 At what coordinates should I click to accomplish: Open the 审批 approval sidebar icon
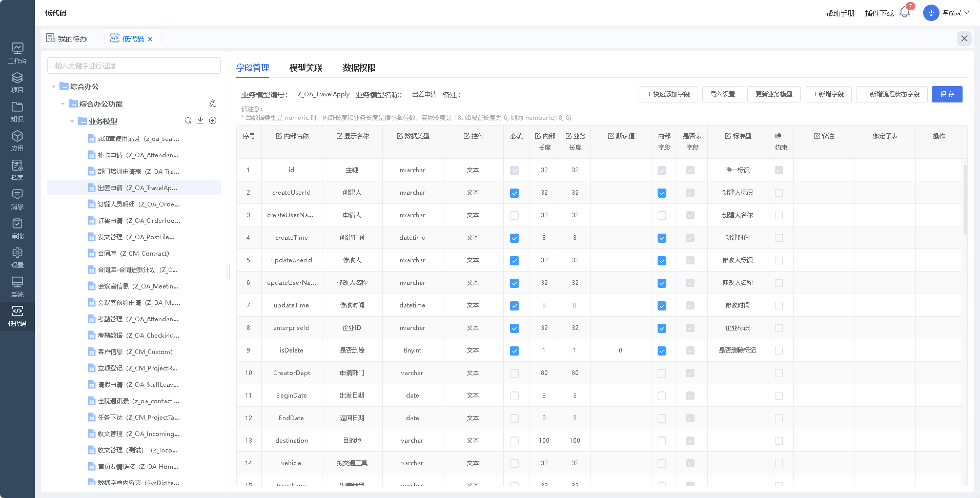(17, 228)
